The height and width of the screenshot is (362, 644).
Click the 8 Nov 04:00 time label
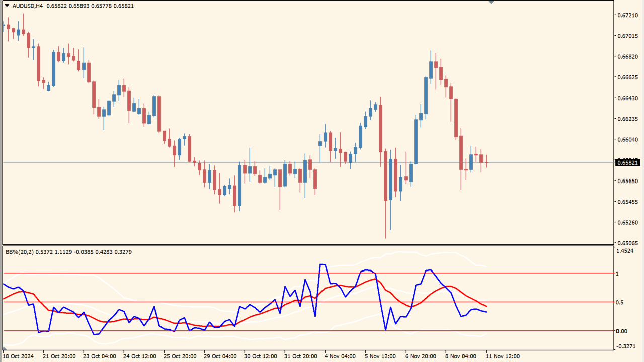pos(461,356)
